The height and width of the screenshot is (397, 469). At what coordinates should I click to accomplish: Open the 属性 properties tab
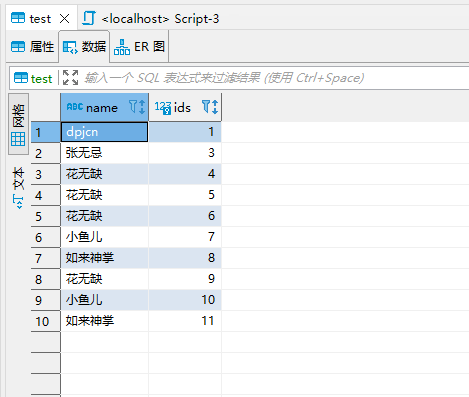coord(32,47)
